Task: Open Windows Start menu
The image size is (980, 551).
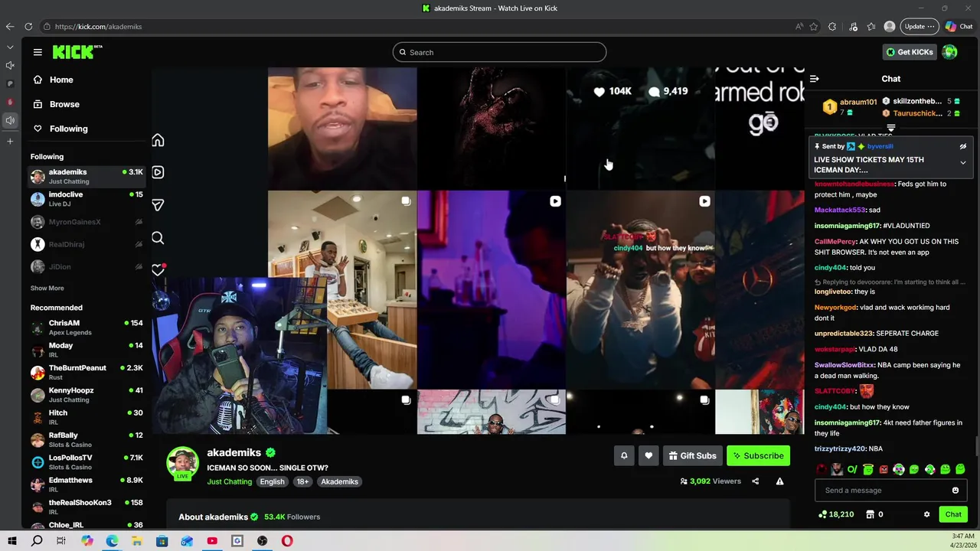Action: 12,541
